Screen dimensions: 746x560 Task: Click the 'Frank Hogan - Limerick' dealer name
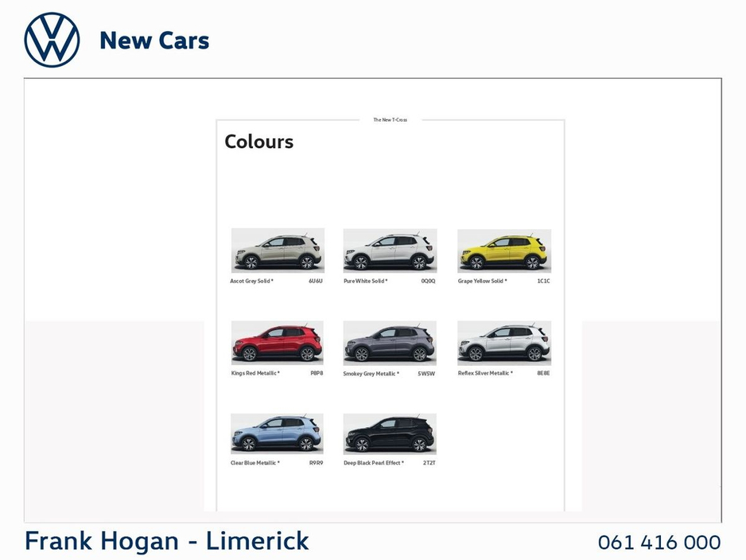(x=167, y=542)
